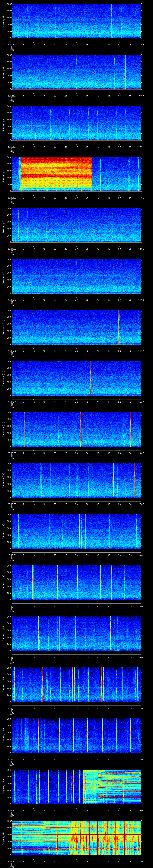This screenshot has height=868, width=153.
Task: Select the "20:11:00" start time label
Action: click(12, 249)
